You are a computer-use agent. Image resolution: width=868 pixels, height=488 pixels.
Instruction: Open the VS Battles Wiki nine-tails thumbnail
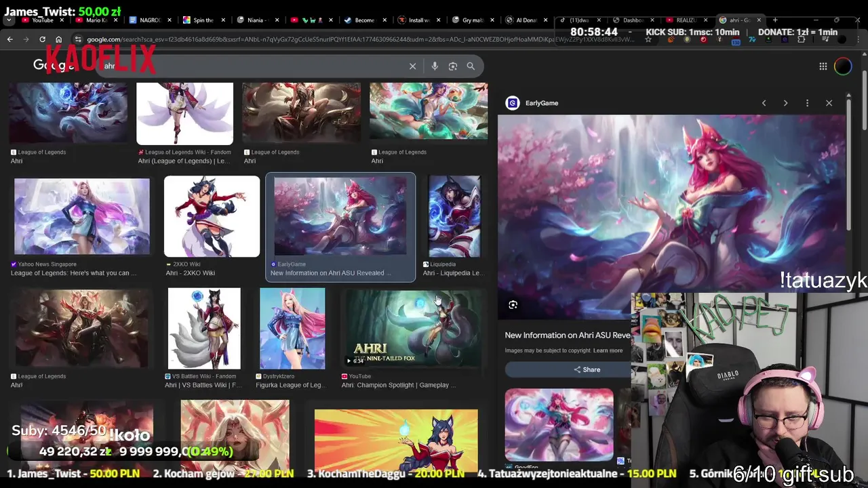204,328
